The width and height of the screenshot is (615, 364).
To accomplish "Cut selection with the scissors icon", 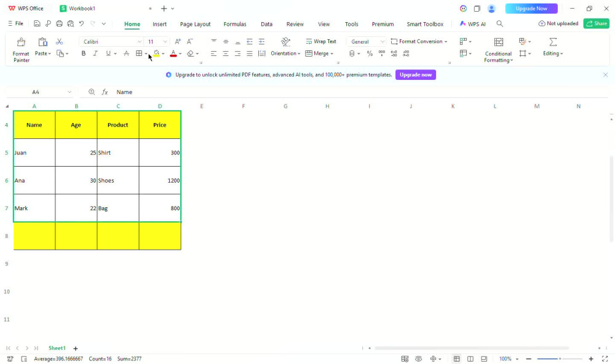I will point(59,42).
